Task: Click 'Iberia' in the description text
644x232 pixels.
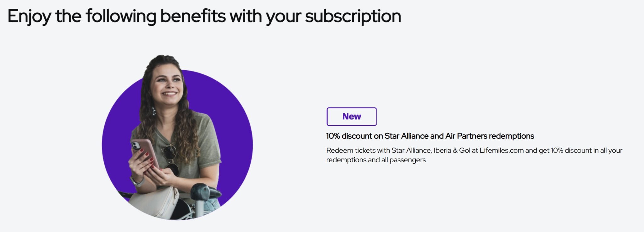Action: (x=442, y=150)
